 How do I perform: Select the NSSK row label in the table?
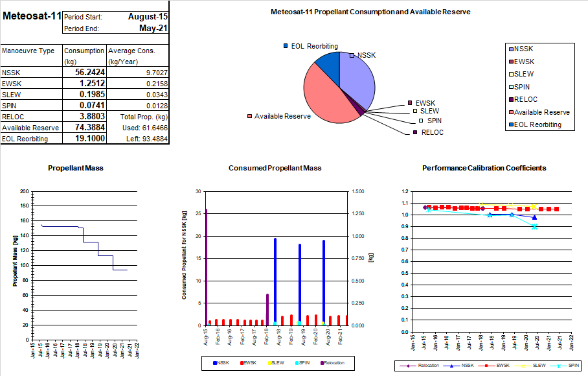(11, 73)
